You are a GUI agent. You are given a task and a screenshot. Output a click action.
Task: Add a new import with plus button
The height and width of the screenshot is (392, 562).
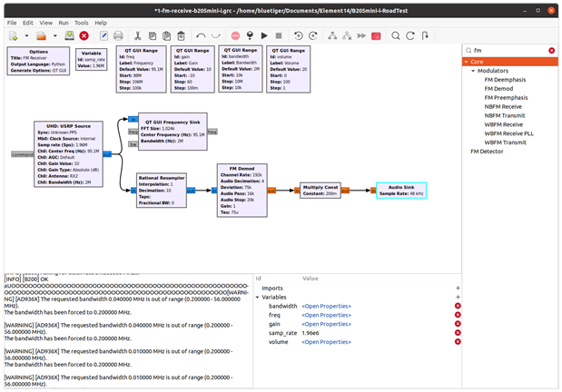coord(458,288)
